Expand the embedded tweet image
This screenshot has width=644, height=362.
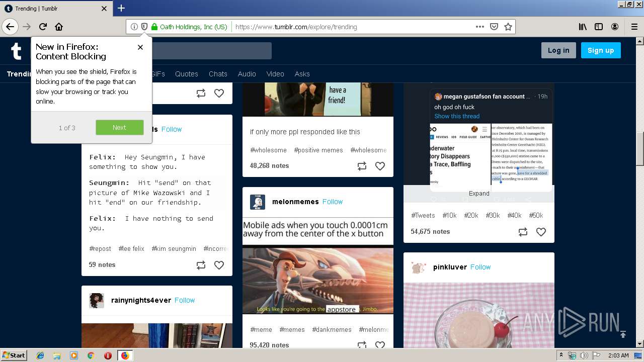[479, 194]
